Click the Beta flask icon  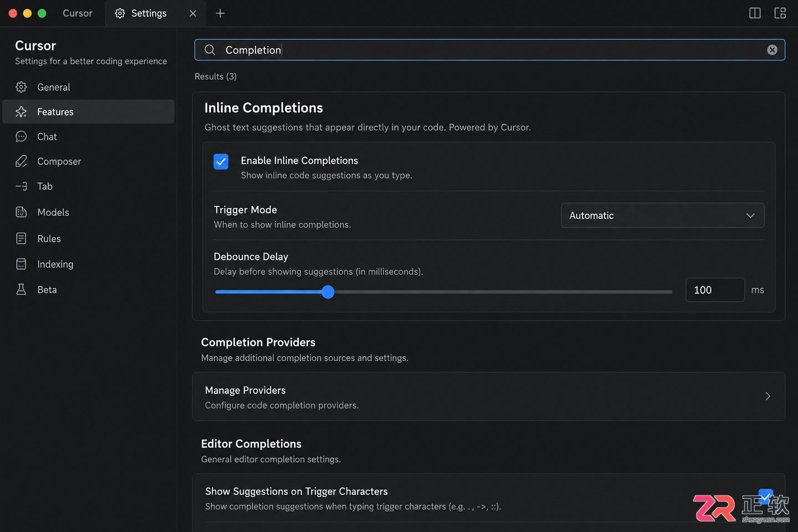click(21, 289)
